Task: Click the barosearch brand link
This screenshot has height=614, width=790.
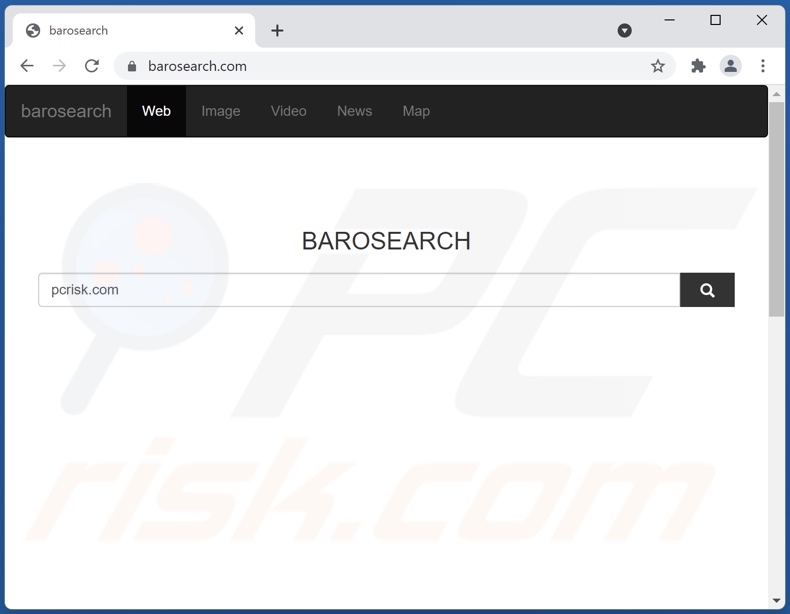Action: click(x=66, y=111)
